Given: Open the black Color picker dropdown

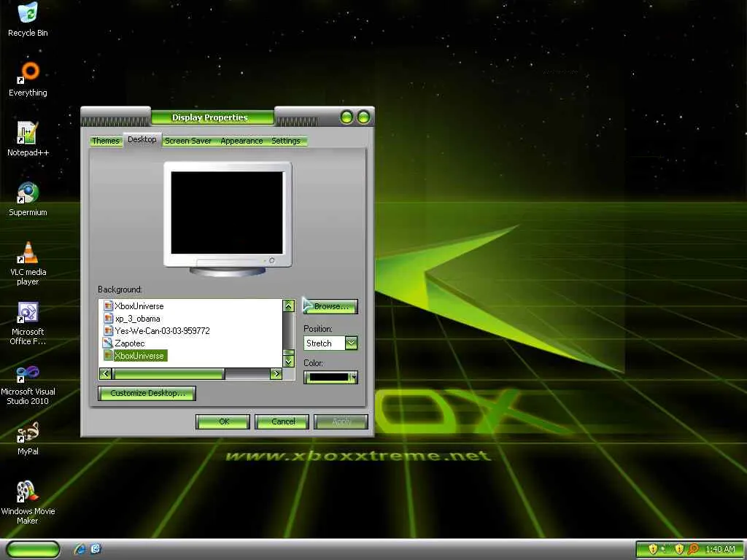Looking at the screenshot, I should (x=330, y=378).
